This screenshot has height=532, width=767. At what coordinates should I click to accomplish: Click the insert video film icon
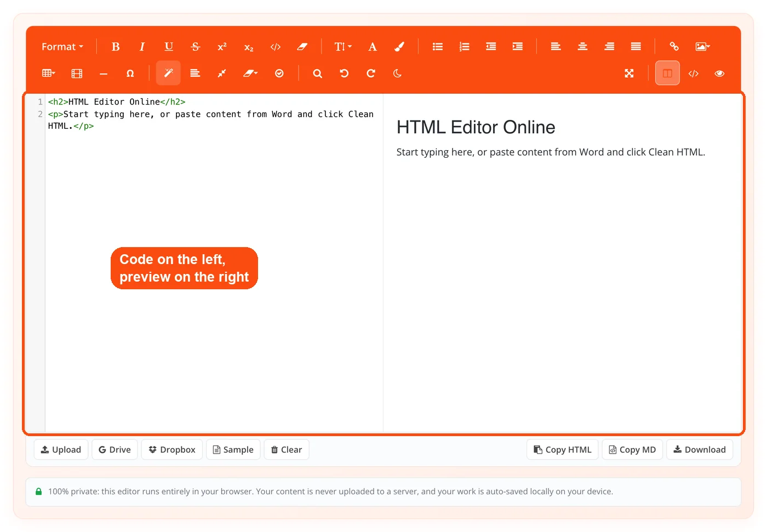(x=77, y=73)
